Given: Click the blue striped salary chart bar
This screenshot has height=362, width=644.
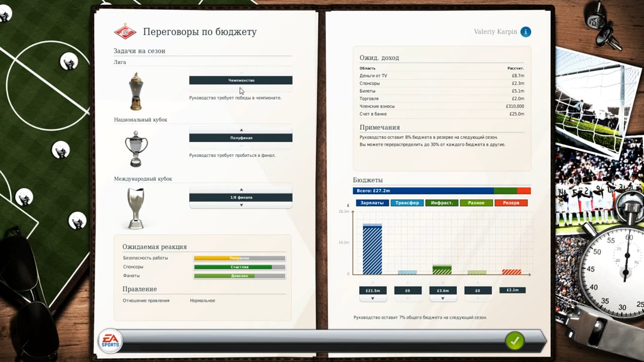Looking at the screenshot, I should [372, 250].
